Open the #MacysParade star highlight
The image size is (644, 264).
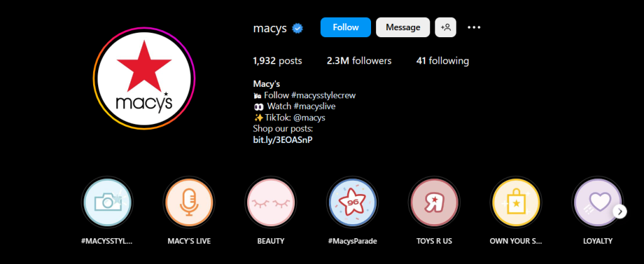[352, 202]
